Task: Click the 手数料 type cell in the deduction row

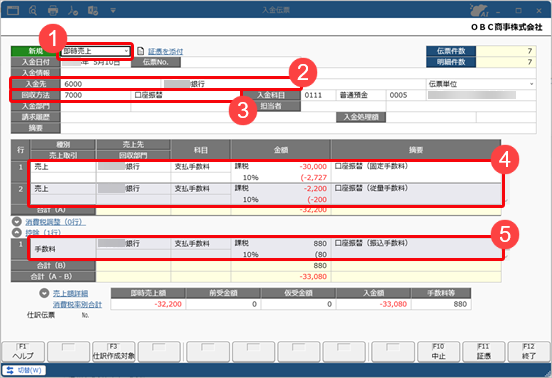Action: [63, 249]
